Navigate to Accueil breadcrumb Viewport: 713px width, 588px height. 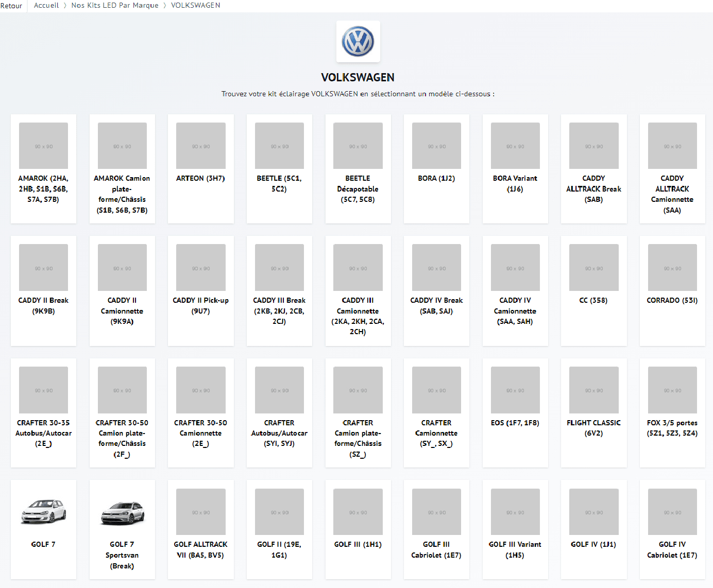coord(46,5)
